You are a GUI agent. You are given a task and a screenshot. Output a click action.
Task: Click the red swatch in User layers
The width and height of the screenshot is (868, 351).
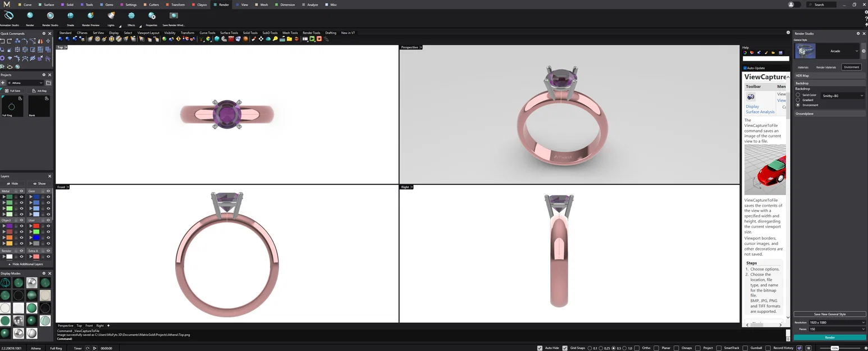click(x=36, y=226)
